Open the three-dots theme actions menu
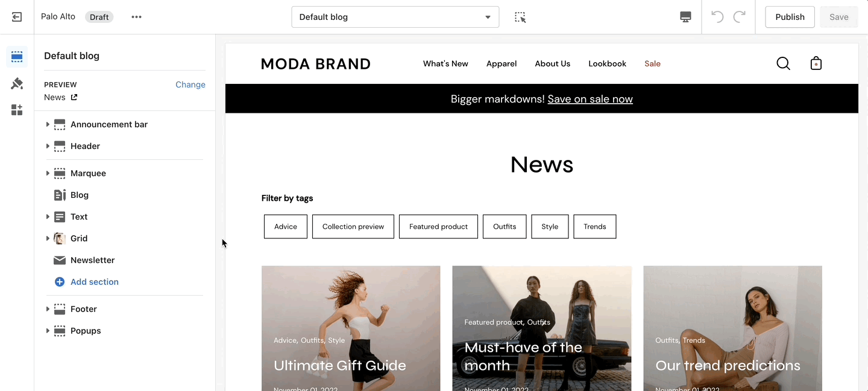Image resolution: width=868 pixels, height=391 pixels. (137, 17)
